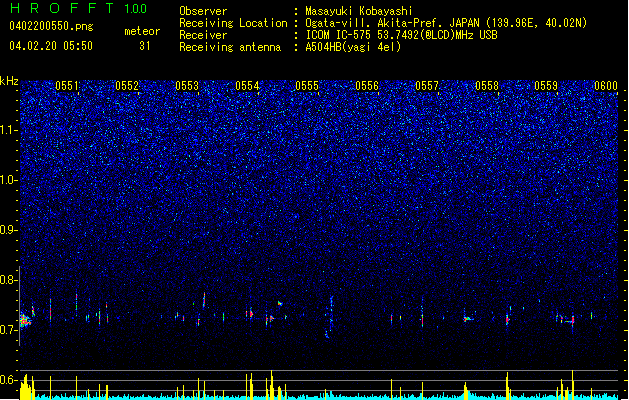
Task: Click the long faint echo trace just after 0555
Action: point(330,317)
